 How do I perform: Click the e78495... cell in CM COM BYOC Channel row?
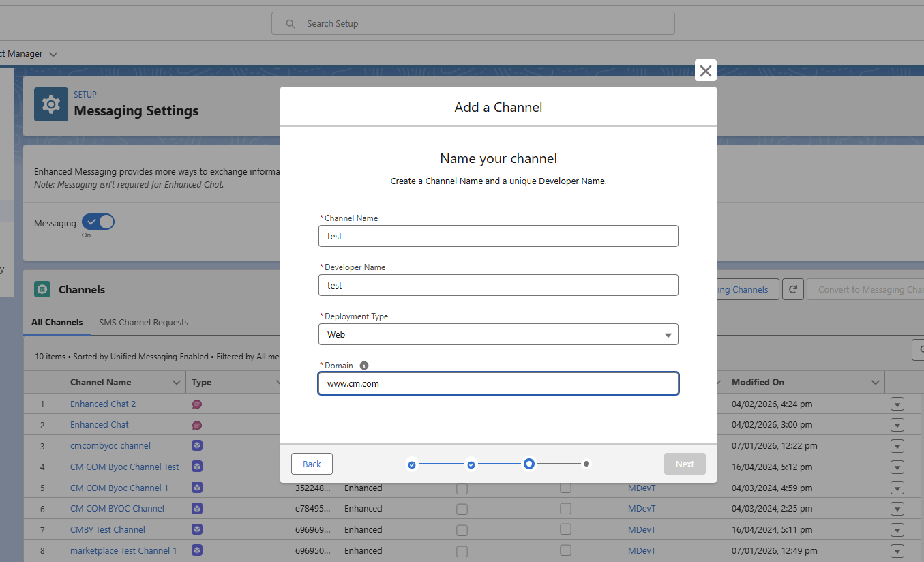tap(314, 508)
